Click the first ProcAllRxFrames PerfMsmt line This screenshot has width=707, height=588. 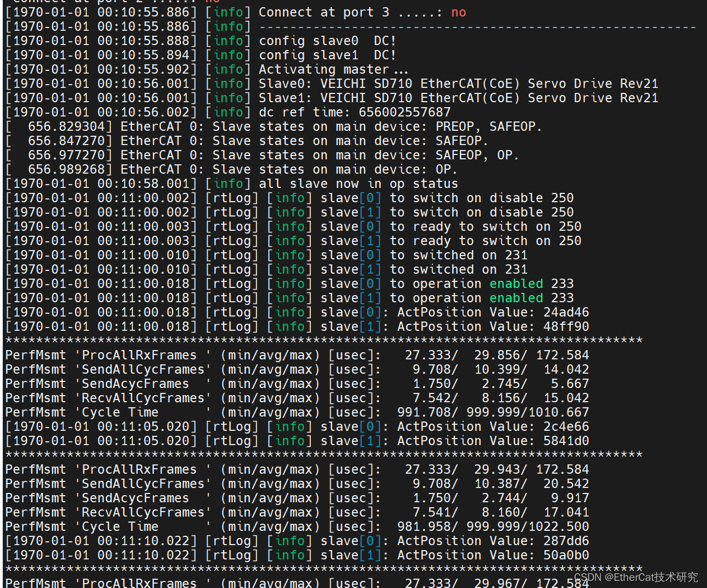275,354
